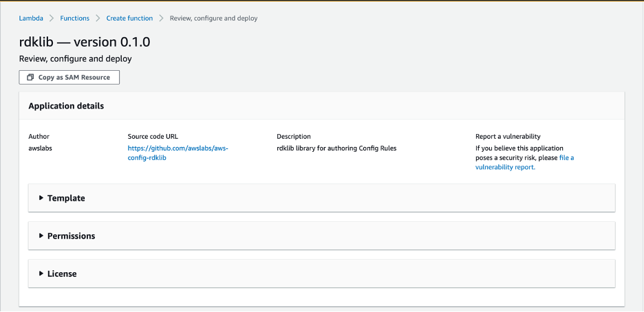Click the Copy as SAM Resource button
The image size is (644, 312).
coord(69,77)
